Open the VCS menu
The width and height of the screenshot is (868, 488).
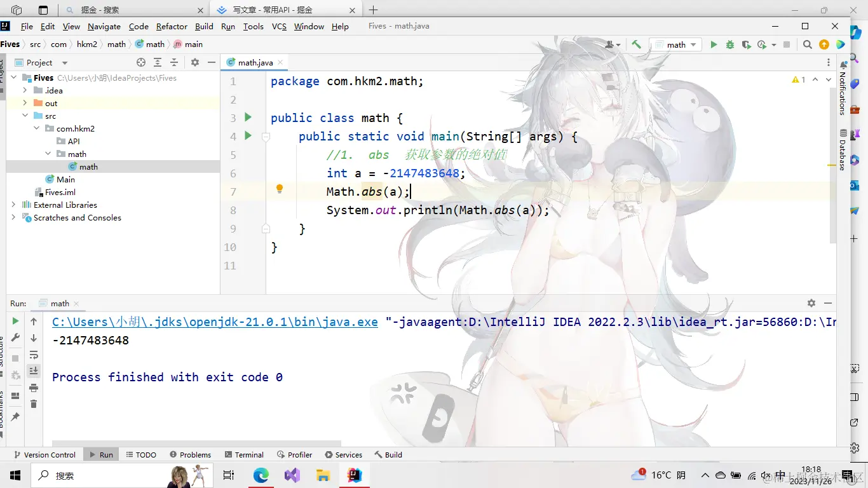point(279,26)
